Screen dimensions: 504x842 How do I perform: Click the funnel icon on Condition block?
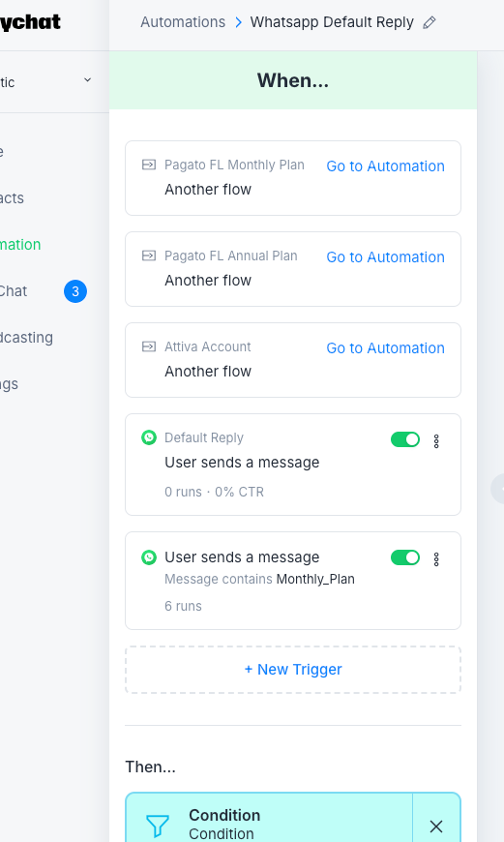coord(158,826)
